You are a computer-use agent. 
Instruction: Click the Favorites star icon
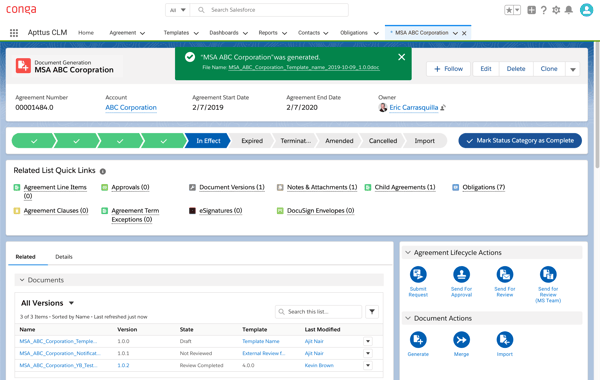(x=509, y=10)
